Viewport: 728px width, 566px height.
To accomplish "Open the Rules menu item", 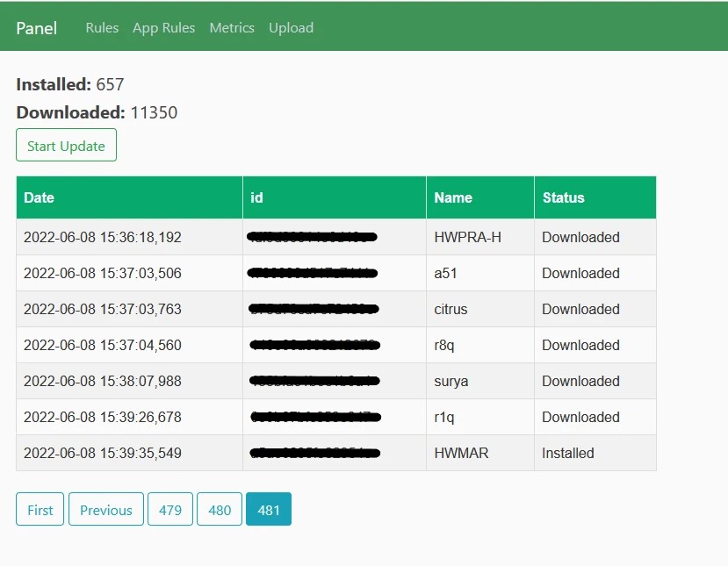I will tap(102, 28).
